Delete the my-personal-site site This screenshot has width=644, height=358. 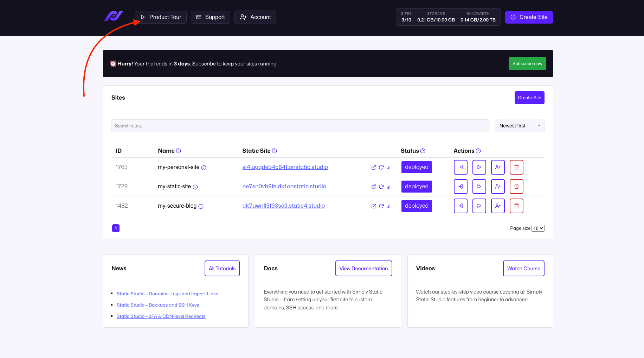[516, 167]
